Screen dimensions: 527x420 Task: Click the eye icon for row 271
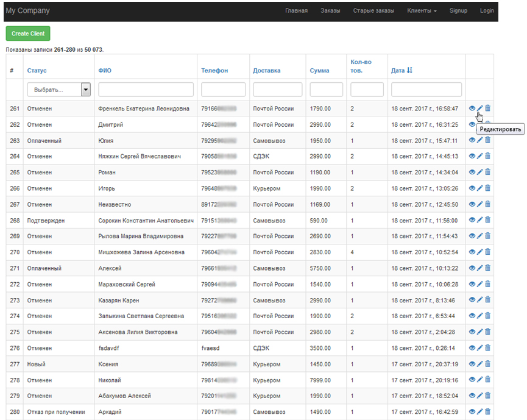472,268
